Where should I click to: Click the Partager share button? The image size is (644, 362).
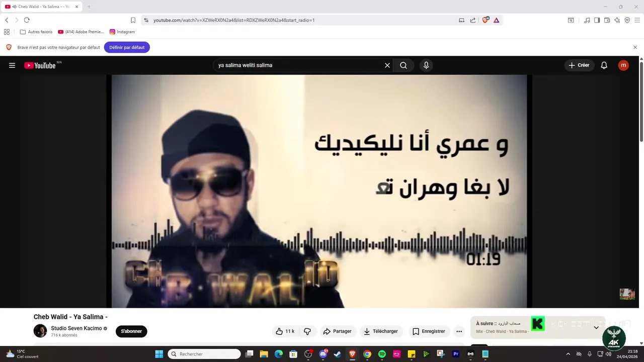pos(337,331)
